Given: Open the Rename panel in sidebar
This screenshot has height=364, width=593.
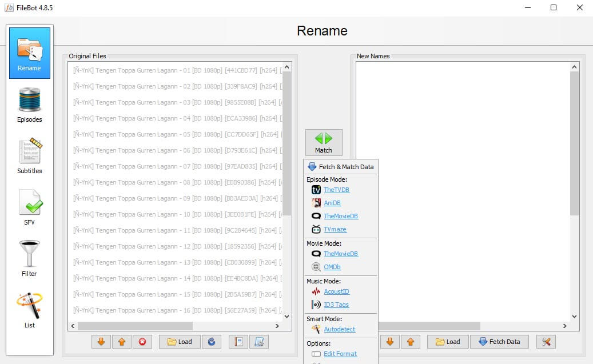Looking at the screenshot, I should tap(30, 53).
